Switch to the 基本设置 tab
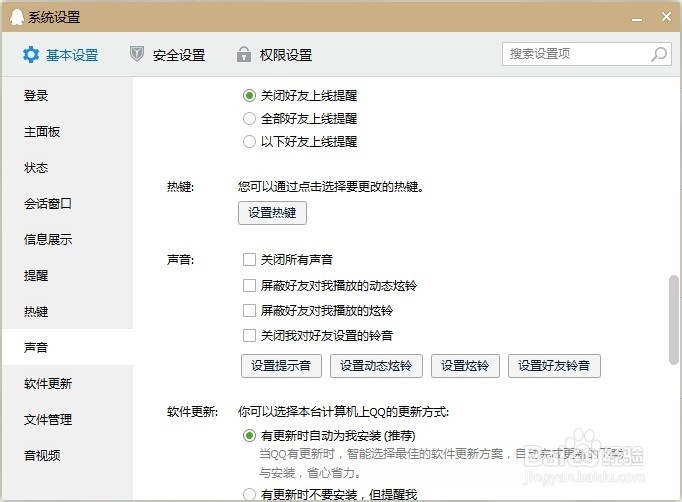The height and width of the screenshot is (502, 682). 61,55
